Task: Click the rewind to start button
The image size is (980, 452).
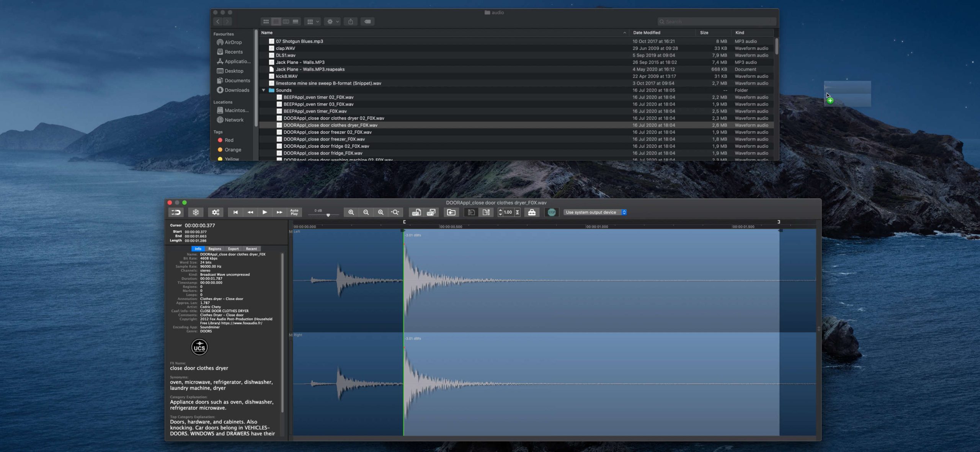Action: click(236, 212)
